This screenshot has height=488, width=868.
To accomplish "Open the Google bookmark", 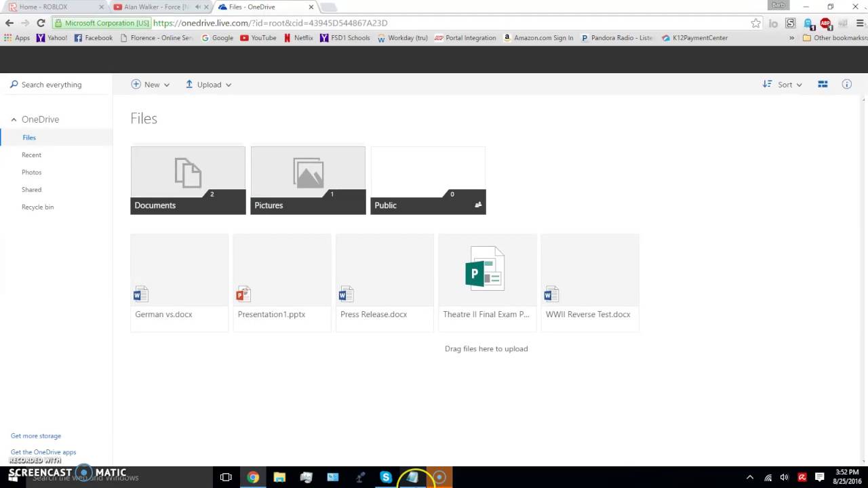I will [218, 38].
